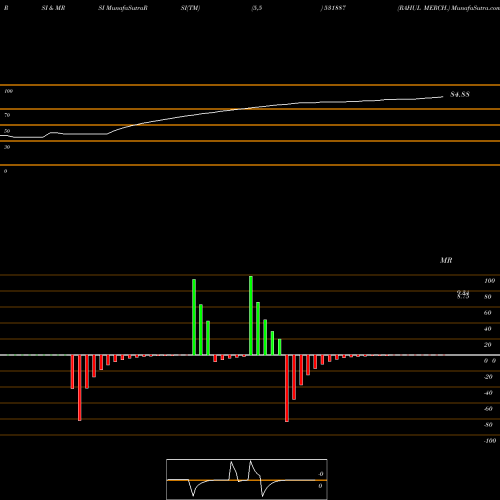The image size is (500, 500).
Task: Click the 50 level label on RSI axis
Action: click(7, 131)
